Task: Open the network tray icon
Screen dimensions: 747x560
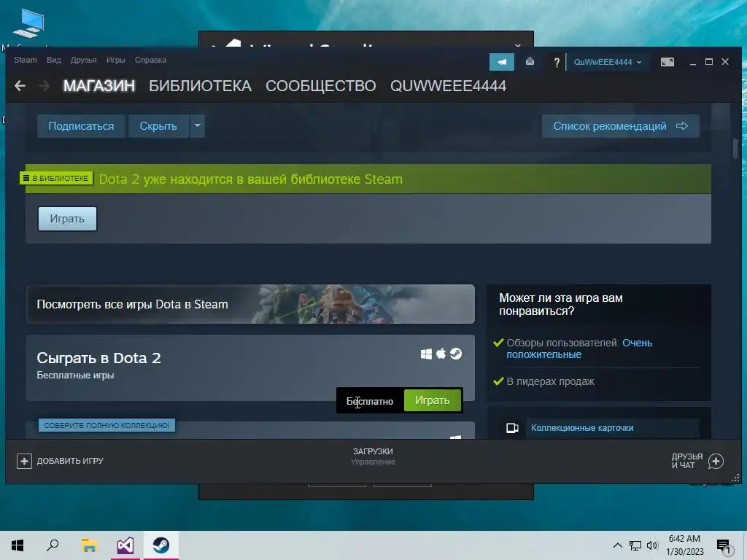Action: tap(635, 545)
